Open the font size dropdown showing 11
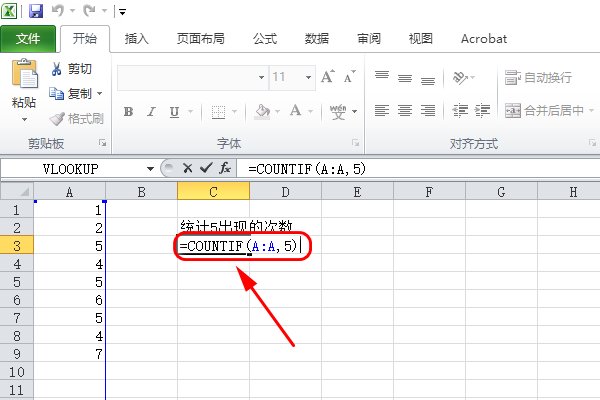This screenshot has width=600, height=400. tap(308, 78)
